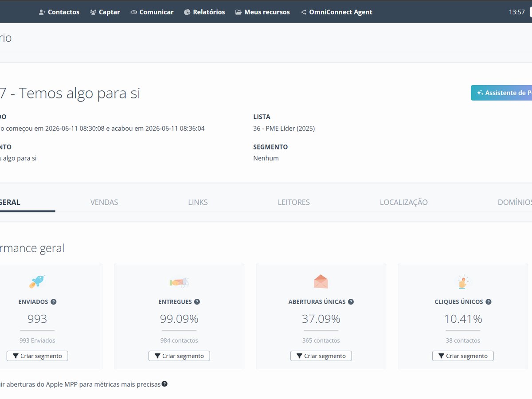Click the help icon next to CLIQUES ÚNICOS
The image size is (532, 399).
tap(489, 302)
